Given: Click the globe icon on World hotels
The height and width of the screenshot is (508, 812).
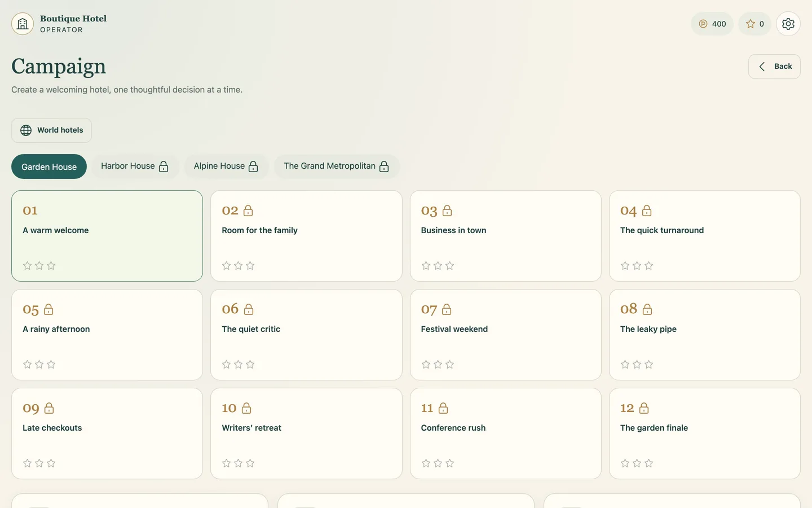Looking at the screenshot, I should pyautogui.click(x=26, y=130).
